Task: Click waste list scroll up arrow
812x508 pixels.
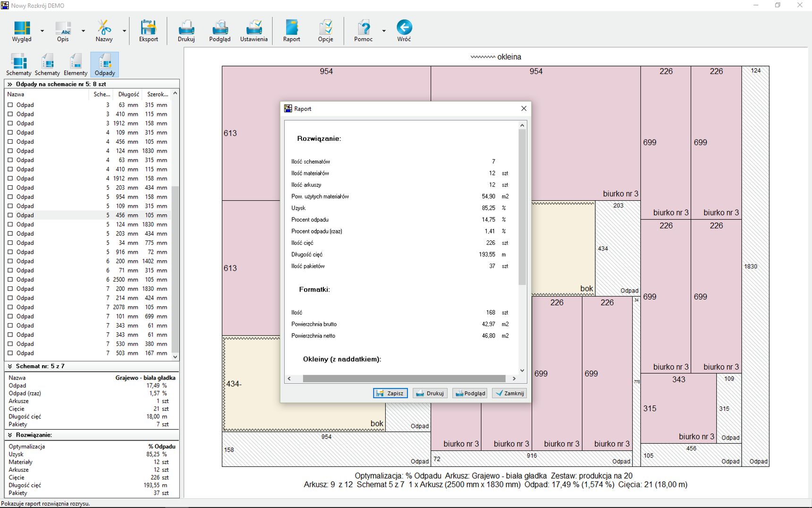Action: click(x=175, y=94)
